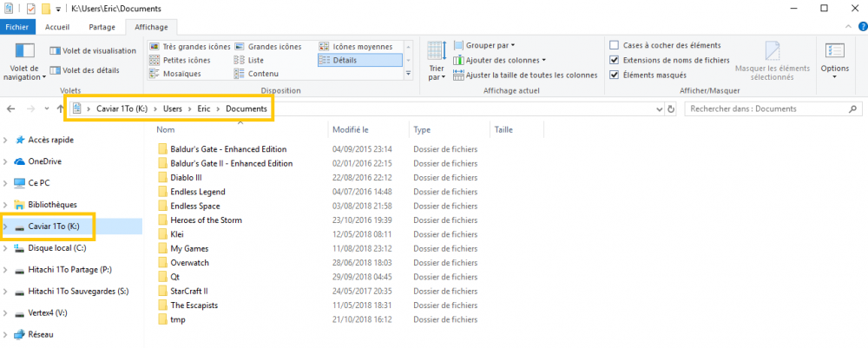
Task: Uncheck Extensions de noms de fichiers
Action: tap(614, 60)
